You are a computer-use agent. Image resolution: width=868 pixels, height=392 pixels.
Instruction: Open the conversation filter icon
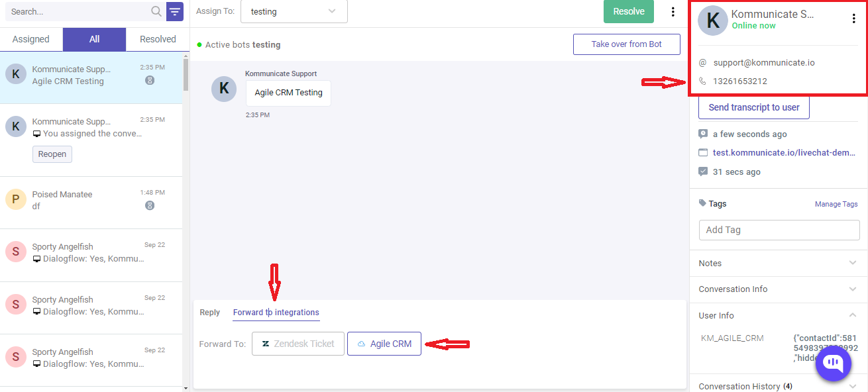pos(175,11)
